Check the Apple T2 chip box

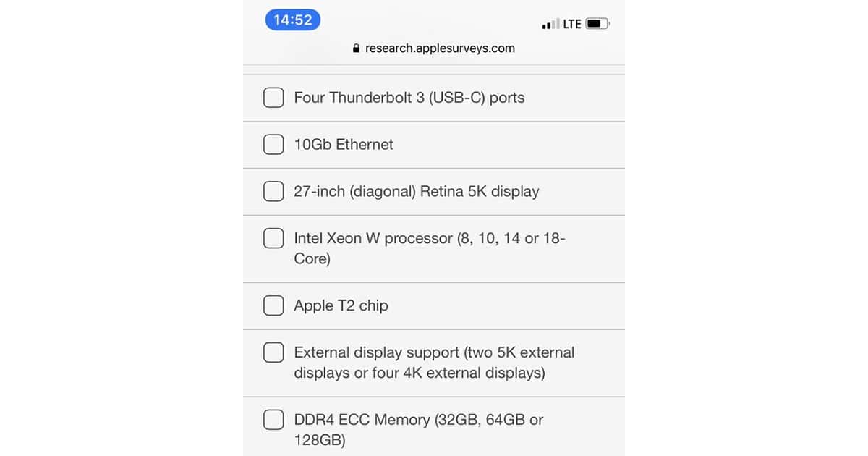[x=273, y=305]
